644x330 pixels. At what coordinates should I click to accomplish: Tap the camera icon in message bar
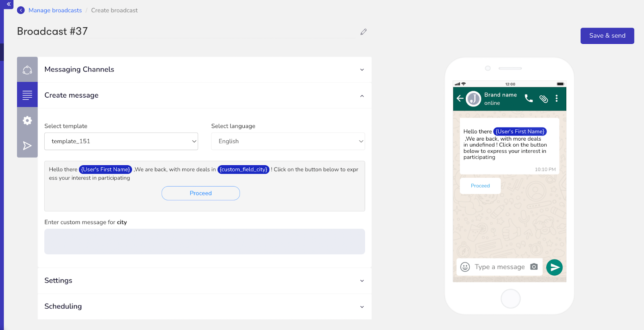534,266
